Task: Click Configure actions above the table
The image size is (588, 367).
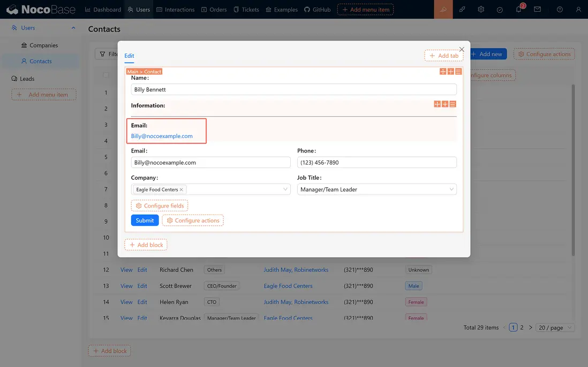Action: point(544,54)
